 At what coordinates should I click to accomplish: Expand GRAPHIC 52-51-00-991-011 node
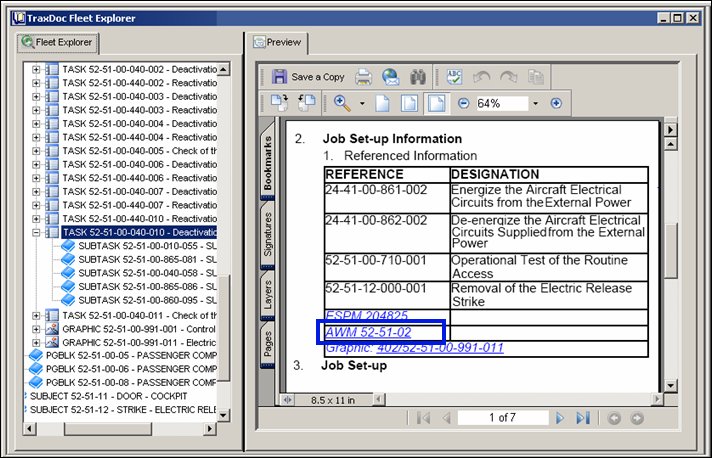tap(36, 343)
